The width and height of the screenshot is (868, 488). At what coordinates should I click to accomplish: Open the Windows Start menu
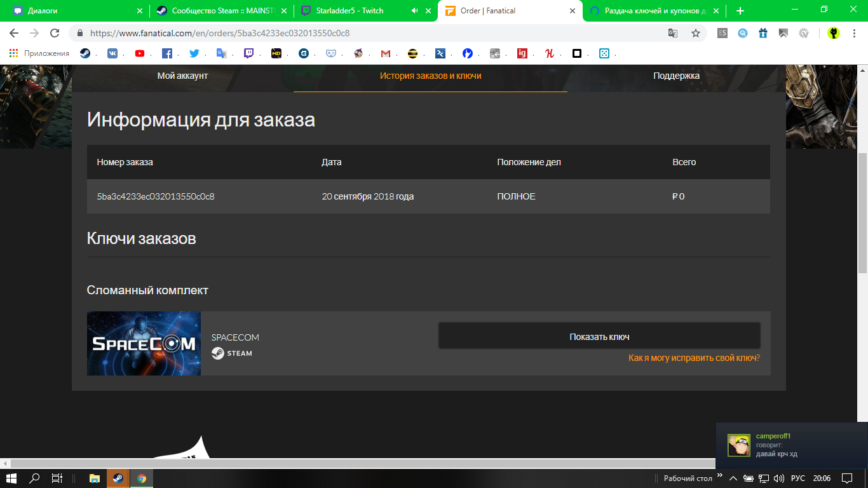coord(11,478)
